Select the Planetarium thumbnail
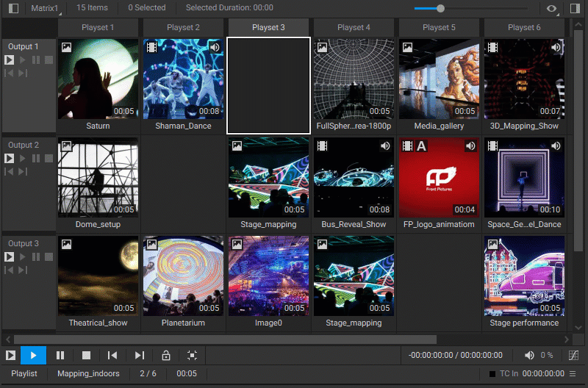 coord(183,276)
